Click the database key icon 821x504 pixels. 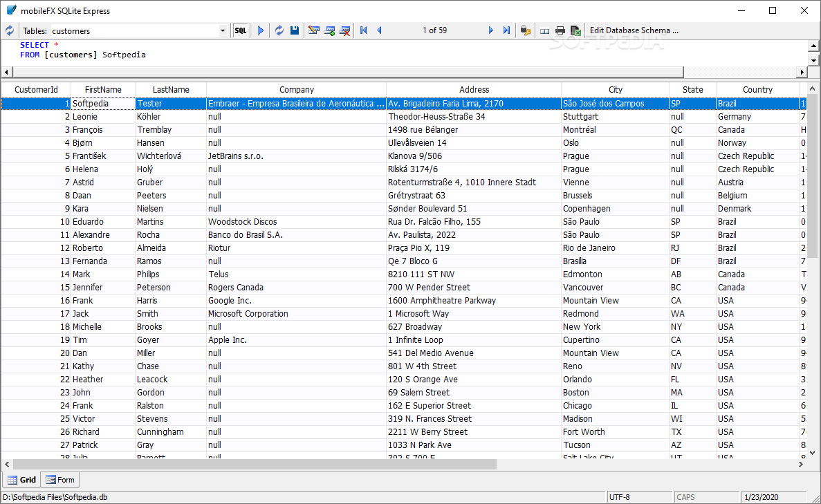[x=526, y=30]
